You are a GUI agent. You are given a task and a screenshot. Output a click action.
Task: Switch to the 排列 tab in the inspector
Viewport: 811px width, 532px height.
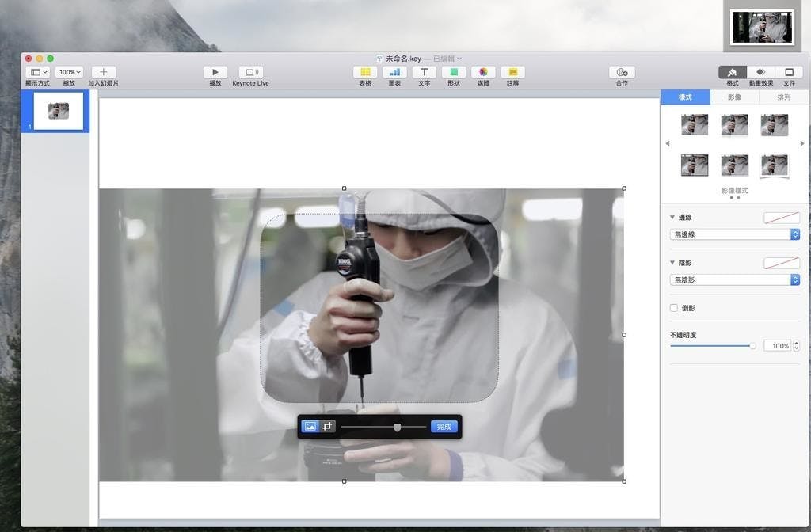pos(783,97)
